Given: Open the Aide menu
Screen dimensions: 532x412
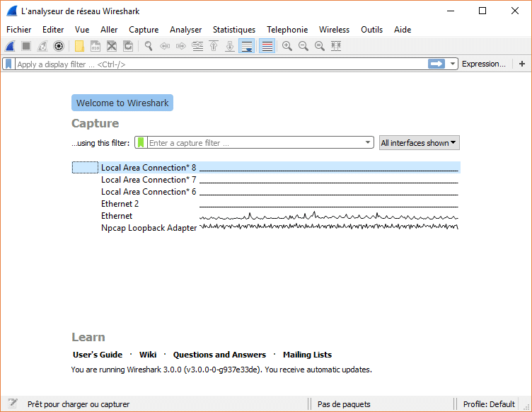Looking at the screenshot, I should tap(403, 30).
